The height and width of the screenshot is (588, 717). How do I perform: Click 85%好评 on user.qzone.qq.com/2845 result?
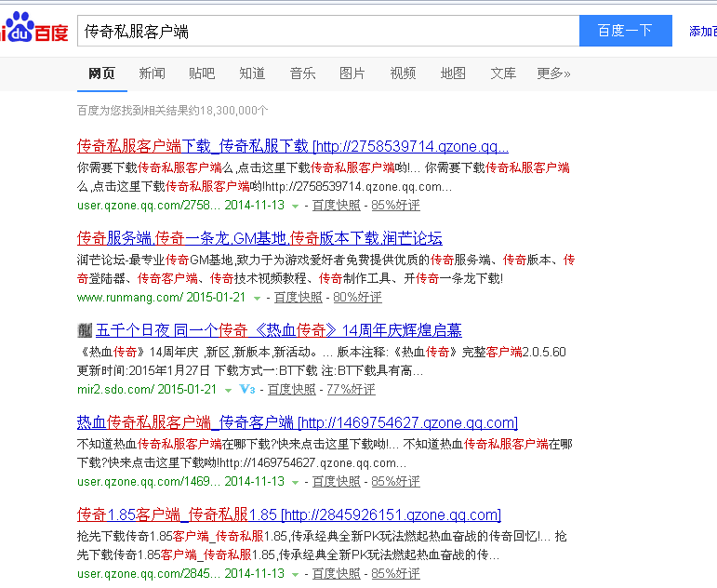tap(395, 574)
